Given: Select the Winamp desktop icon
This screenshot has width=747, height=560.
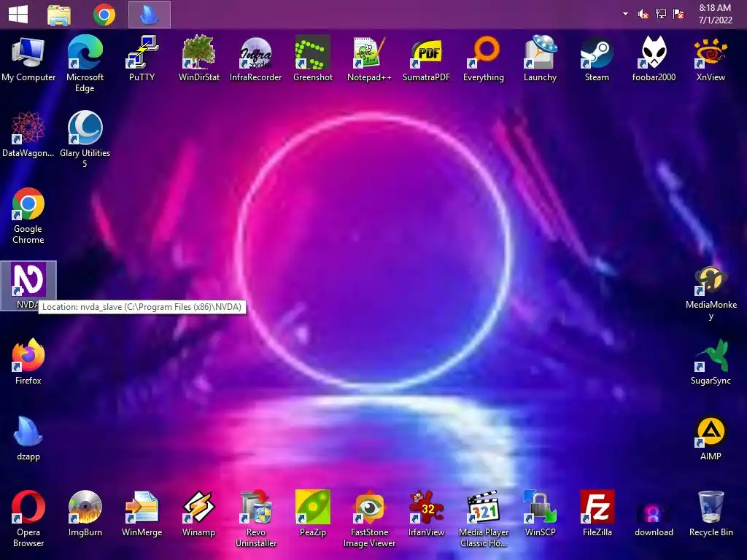Looking at the screenshot, I should [x=198, y=514].
